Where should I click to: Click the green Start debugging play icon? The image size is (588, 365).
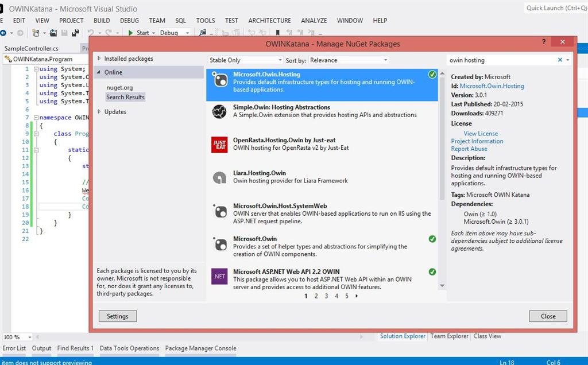pos(130,33)
